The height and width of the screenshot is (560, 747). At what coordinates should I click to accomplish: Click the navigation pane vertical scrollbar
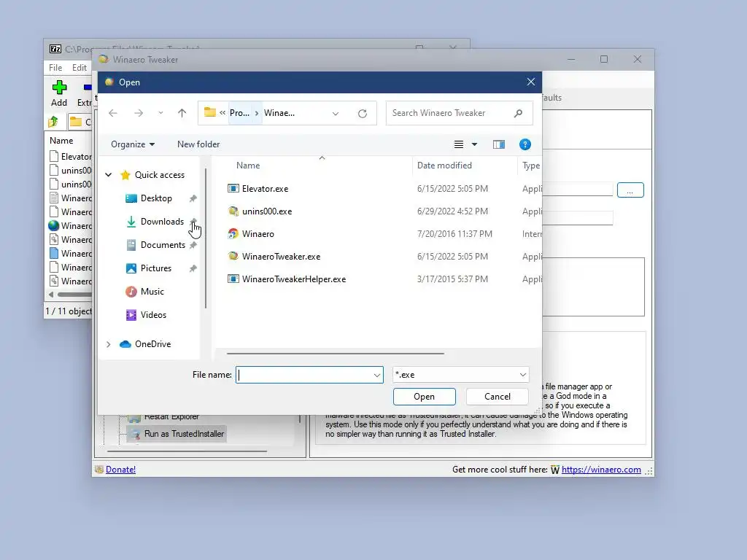tap(206, 238)
